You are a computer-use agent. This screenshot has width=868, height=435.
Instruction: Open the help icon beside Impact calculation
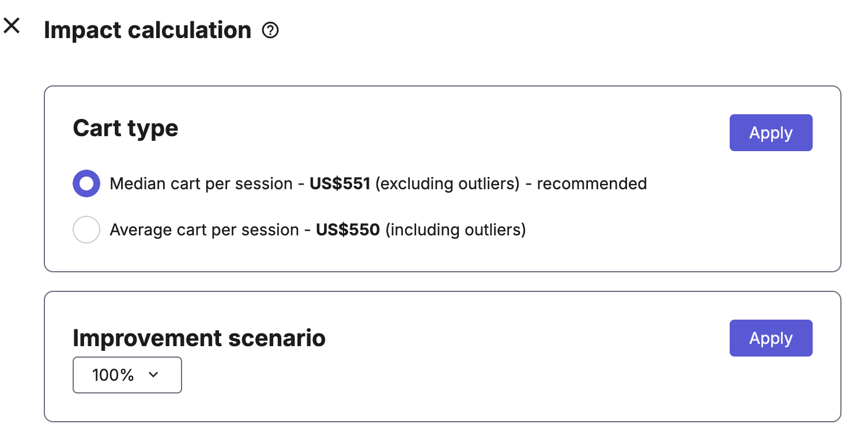click(270, 31)
